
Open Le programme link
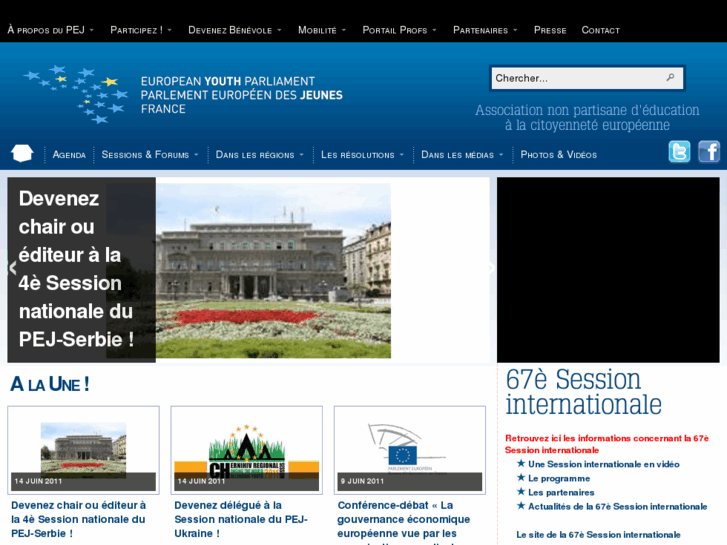pyautogui.click(x=559, y=478)
